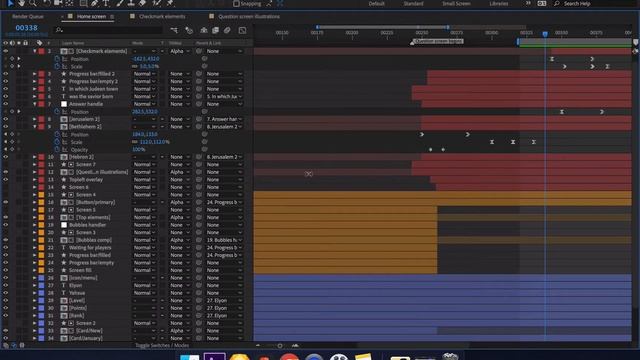640x360 pixels.
Task: Click the current time 00338 display
Action: pyautogui.click(x=27, y=28)
